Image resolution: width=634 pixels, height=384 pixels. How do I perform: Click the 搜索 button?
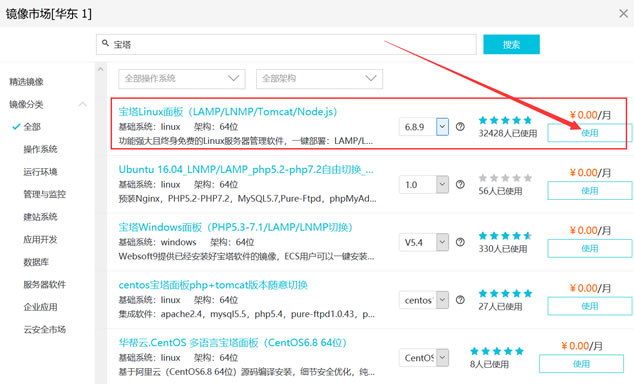tap(511, 44)
